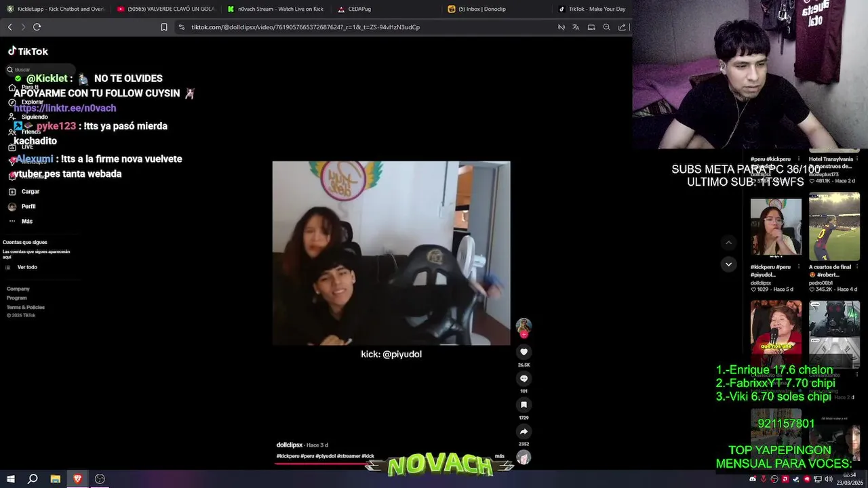Open dollclipsx username under video

(290, 445)
